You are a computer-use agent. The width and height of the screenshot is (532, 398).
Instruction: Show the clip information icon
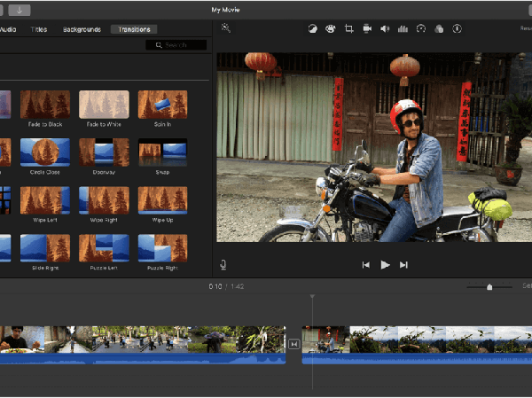(x=457, y=28)
